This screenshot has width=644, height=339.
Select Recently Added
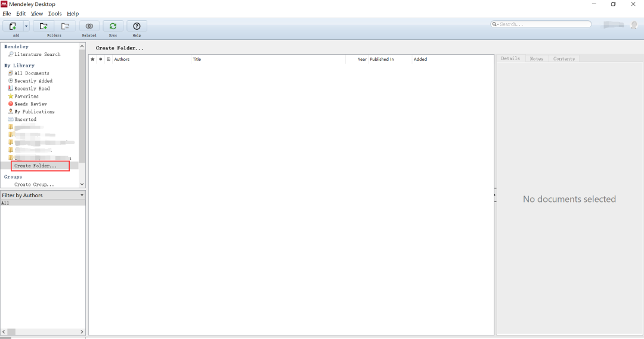33,81
